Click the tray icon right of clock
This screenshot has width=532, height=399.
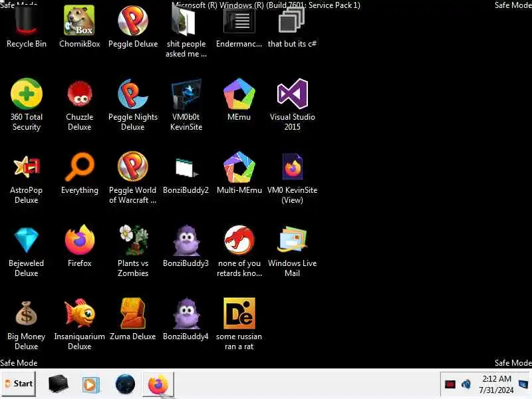(x=523, y=384)
